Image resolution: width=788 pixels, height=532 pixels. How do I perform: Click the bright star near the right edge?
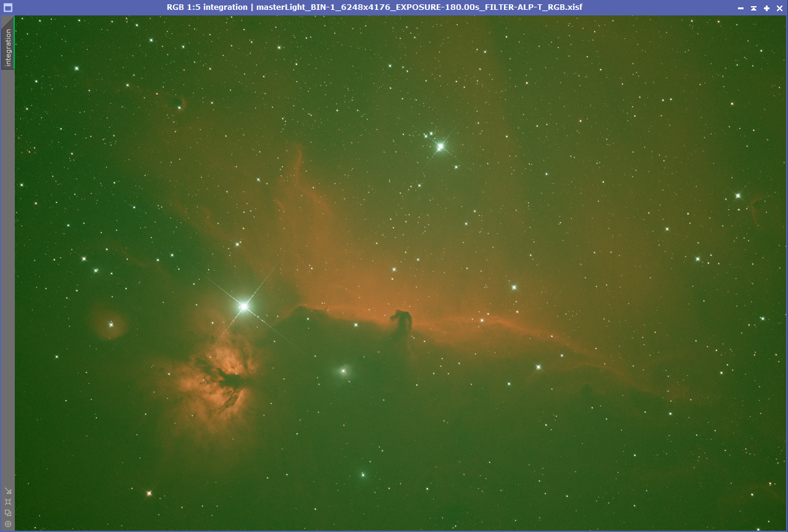[x=737, y=196]
